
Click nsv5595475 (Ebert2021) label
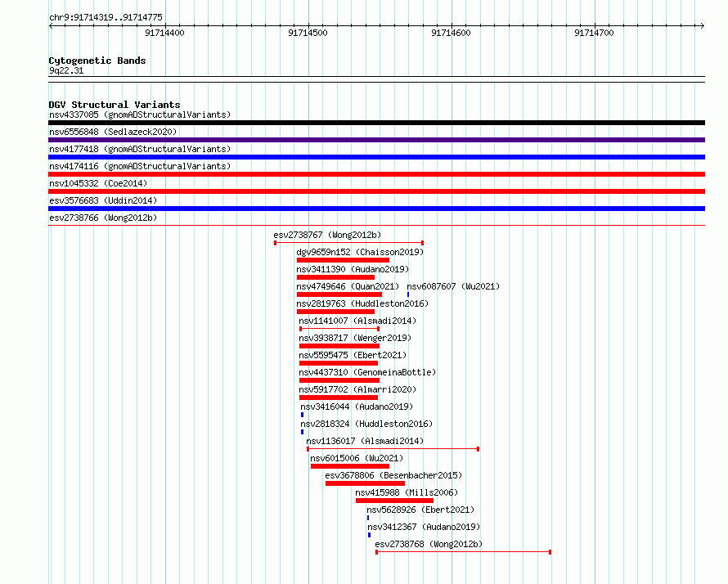coord(353,355)
